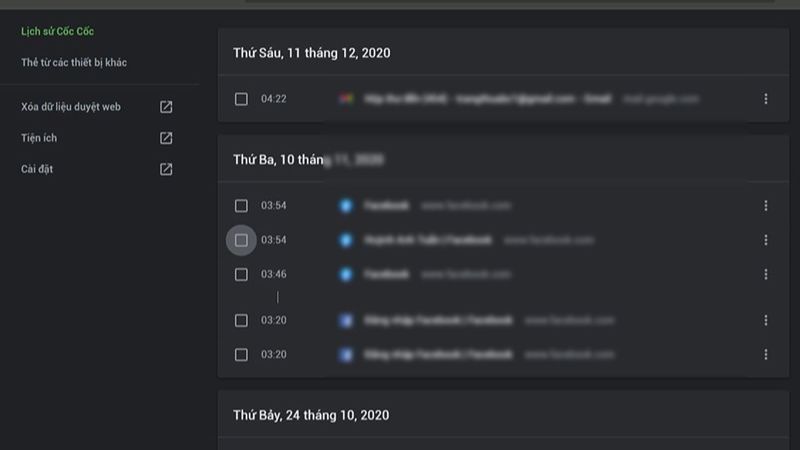Check the highlighted second 03:54 entry checkbox
800x450 pixels.
[x=241, y=240]
